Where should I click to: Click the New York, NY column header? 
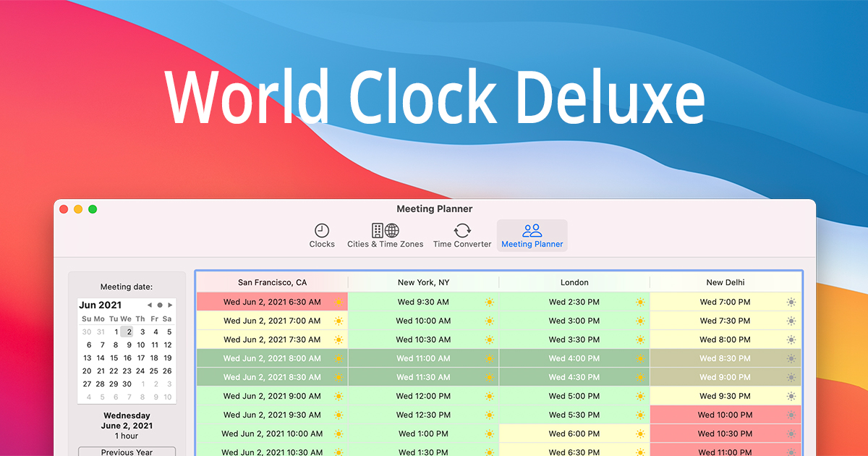[x=423, y=282]
